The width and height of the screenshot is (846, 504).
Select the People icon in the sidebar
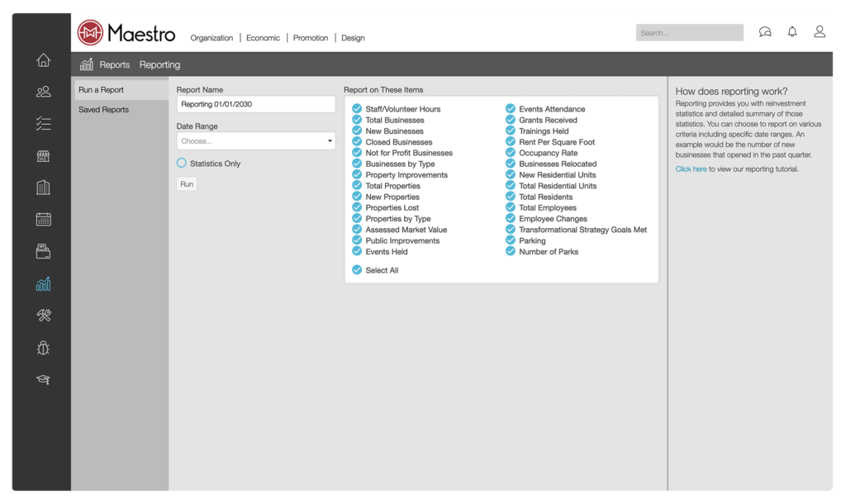click(x=43, y=92)
